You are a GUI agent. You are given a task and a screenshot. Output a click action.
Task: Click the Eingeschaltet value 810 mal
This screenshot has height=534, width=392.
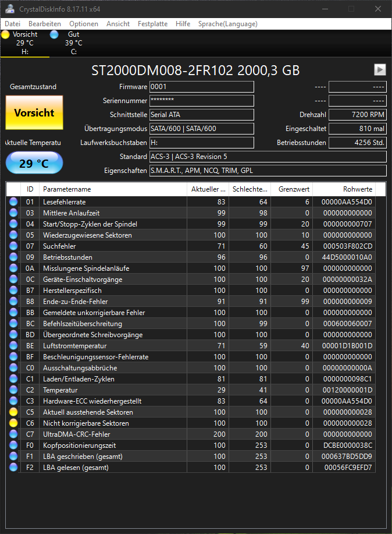tap(358, 129)
